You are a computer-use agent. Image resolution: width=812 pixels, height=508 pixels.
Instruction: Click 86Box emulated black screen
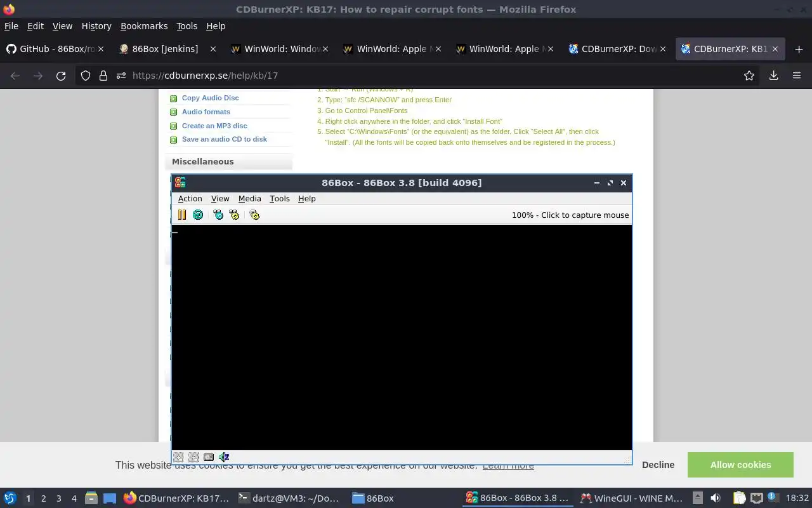(x=402, y=337)
